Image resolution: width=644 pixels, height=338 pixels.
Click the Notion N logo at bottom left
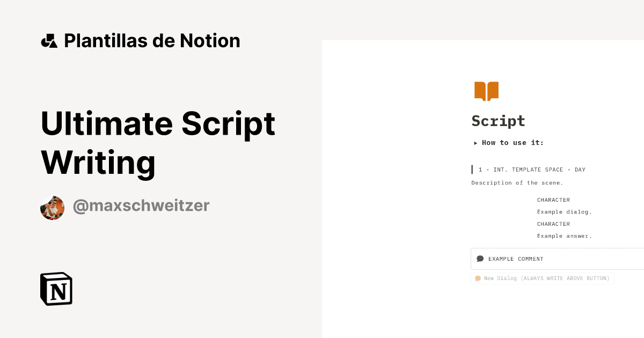click(x=56, y=289)
